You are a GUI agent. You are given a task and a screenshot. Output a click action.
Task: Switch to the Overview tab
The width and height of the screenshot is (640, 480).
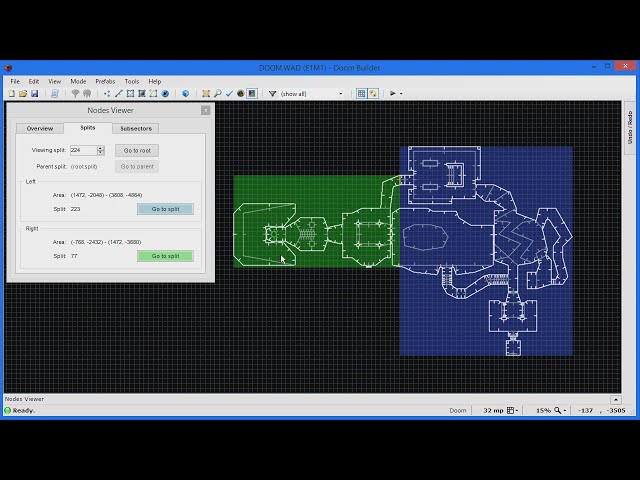pyautogui.click(x=40, y=129)
